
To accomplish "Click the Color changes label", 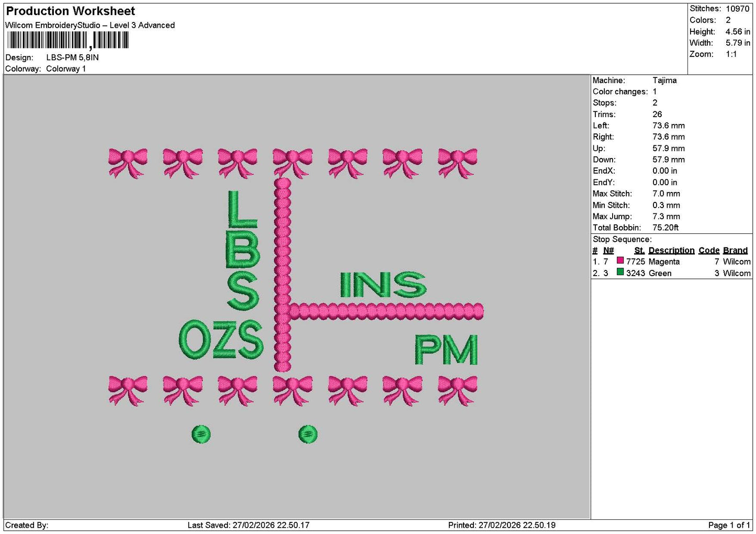I will pos(620,92).
